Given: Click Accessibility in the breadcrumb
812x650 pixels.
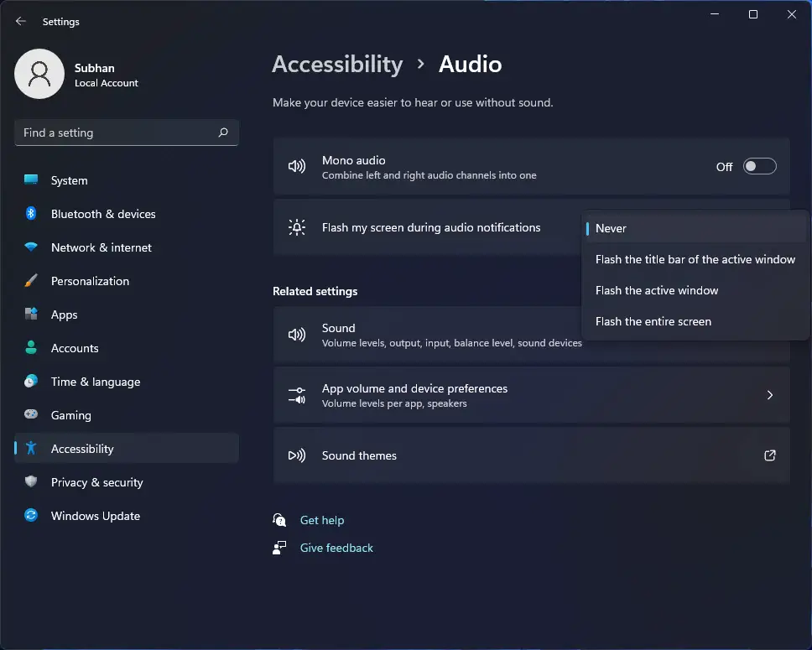Looking at the screenshot, I should pos(337,65).
